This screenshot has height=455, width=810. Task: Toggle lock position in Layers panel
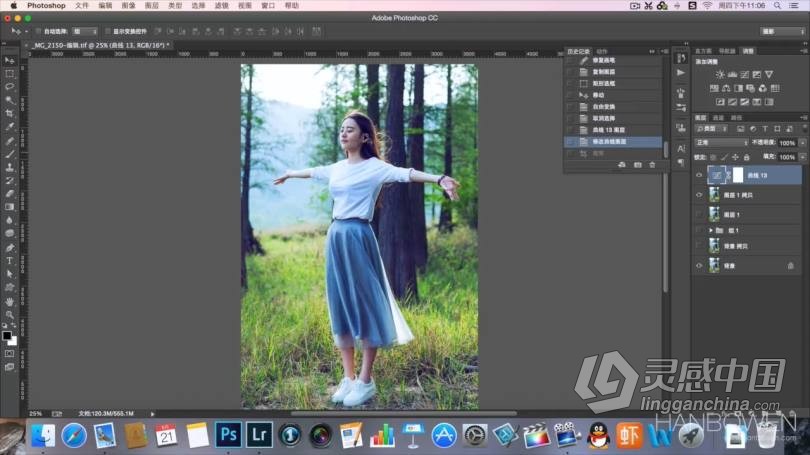point(735,157)
